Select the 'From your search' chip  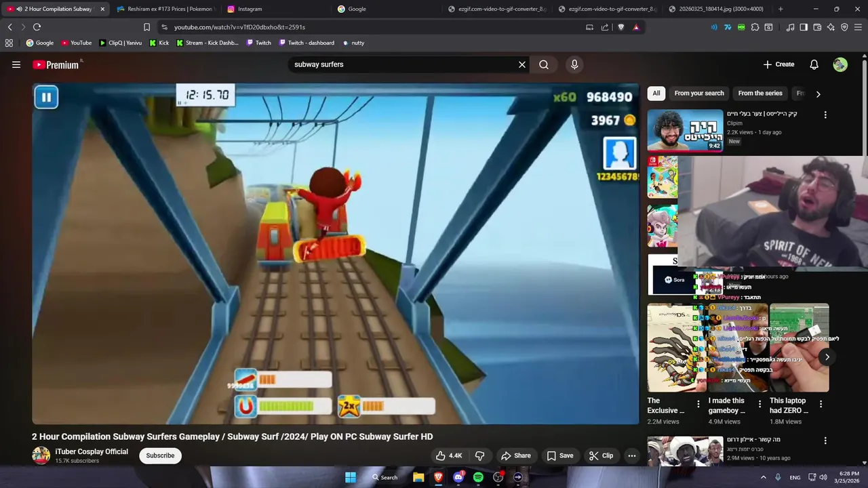[699, 94]
